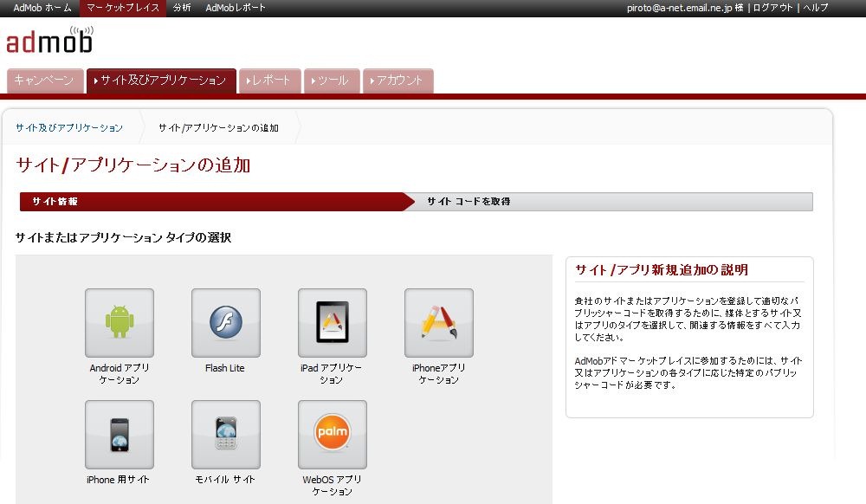Open AdMobレポート in top bar
The image size is (866, 504).
pos(236,8)
